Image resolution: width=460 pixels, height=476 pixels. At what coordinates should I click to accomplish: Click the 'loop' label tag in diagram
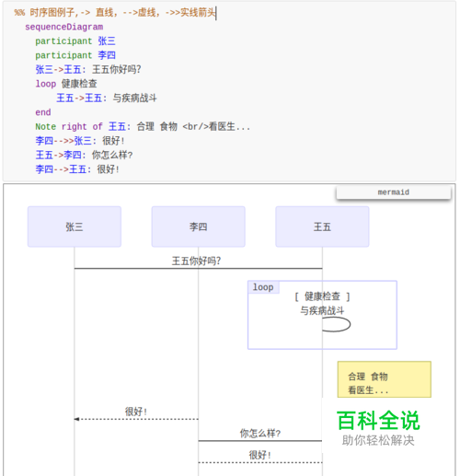pyautogui.click(x=263, y=287)
